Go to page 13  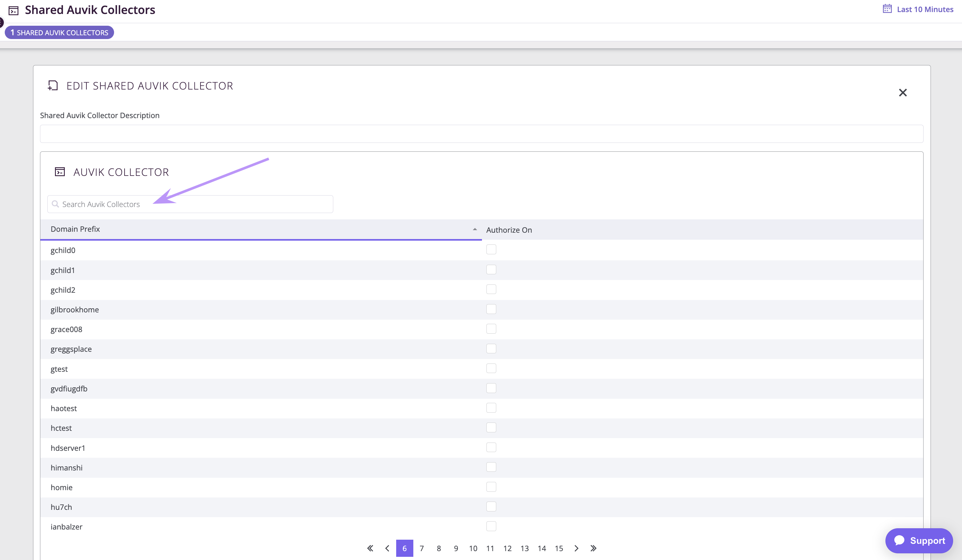click(525, 548)
